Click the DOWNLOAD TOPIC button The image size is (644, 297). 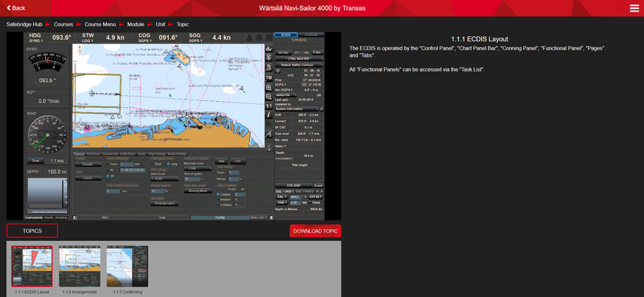(315, 231)
